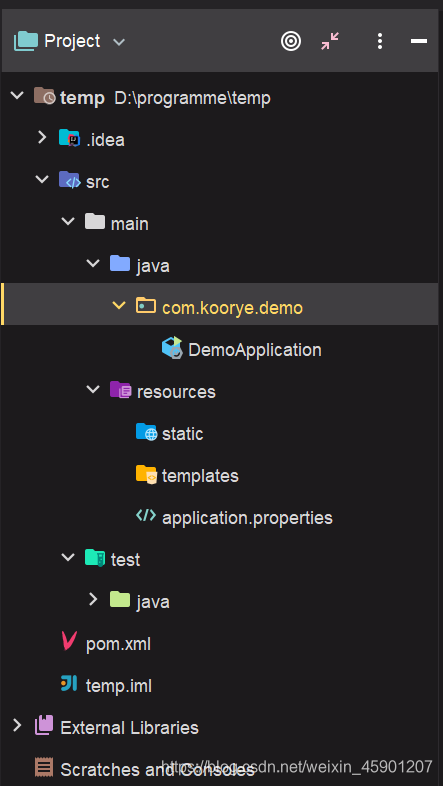Click the purple resources folder icon
Image resolution: width=443 pixels, height=786 pixels.
[121, 389]
